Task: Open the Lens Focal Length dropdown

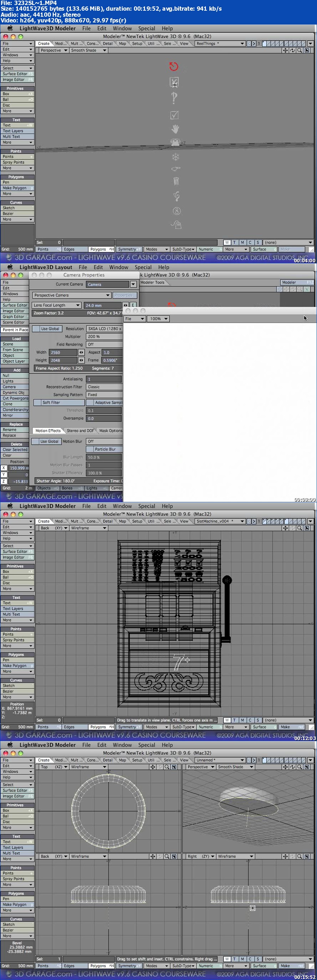Action: [x=56, y=305]
